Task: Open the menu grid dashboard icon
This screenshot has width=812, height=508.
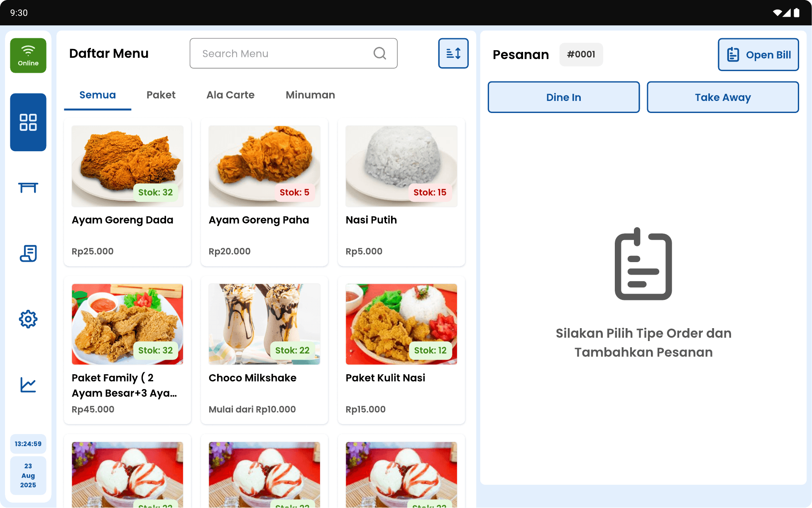Action: (28, 122)
